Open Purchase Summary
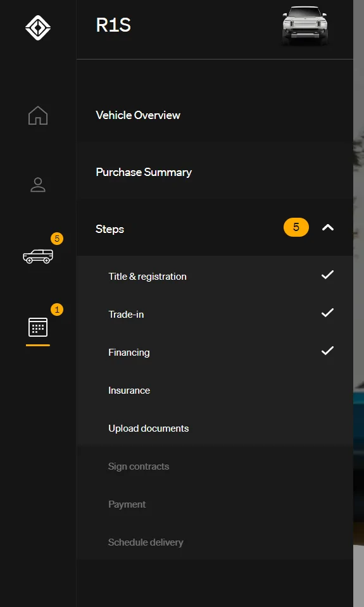Screen dimensions: 364x607 click(x=144, y=172)
